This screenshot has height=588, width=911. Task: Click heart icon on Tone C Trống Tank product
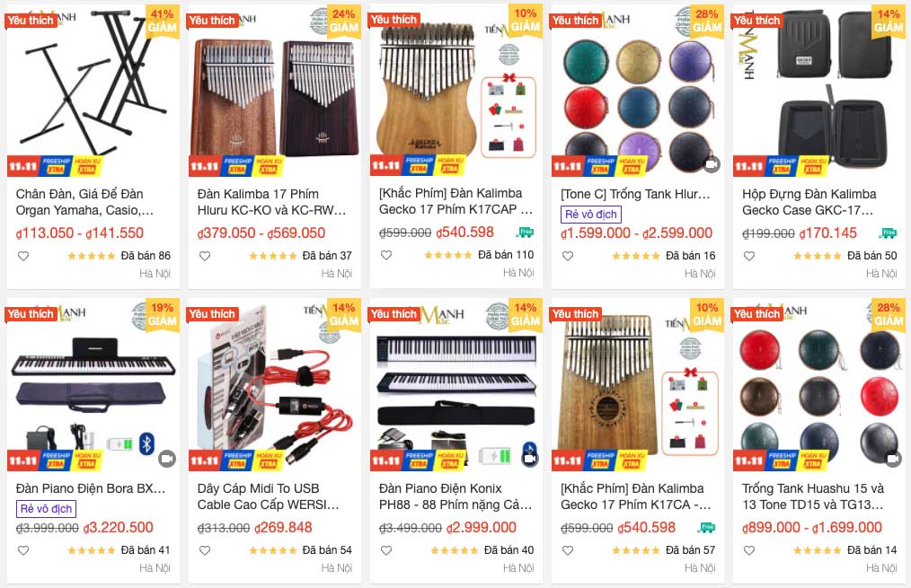(568, 256)
